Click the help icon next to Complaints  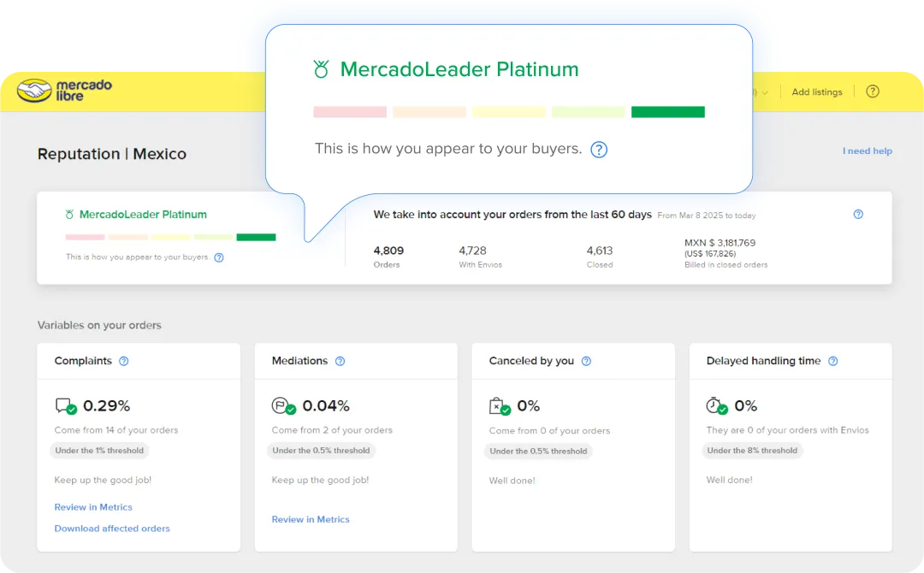pyautogui.click(x=124, y=361)
